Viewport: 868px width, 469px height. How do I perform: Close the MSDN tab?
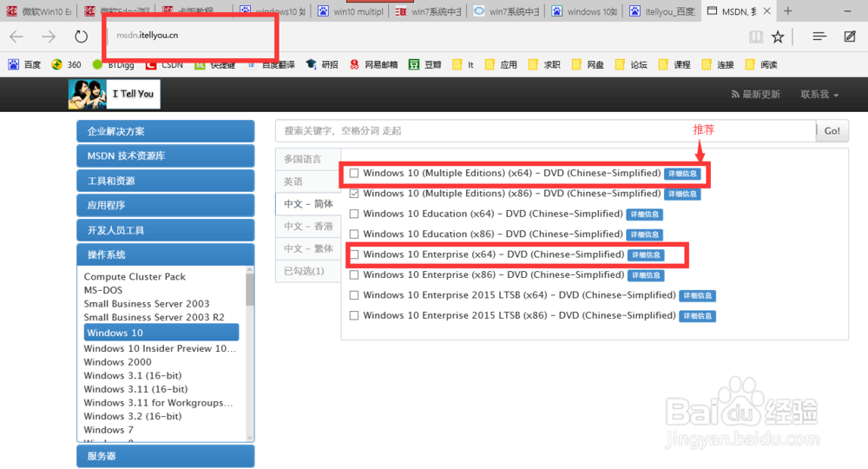(x=766, y=11)
